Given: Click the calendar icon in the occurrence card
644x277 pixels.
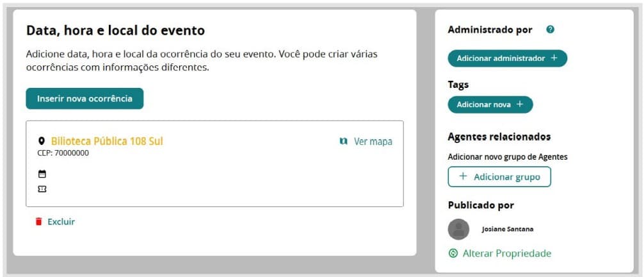Looking at the screenshot, I should click(x=42, y=174).
